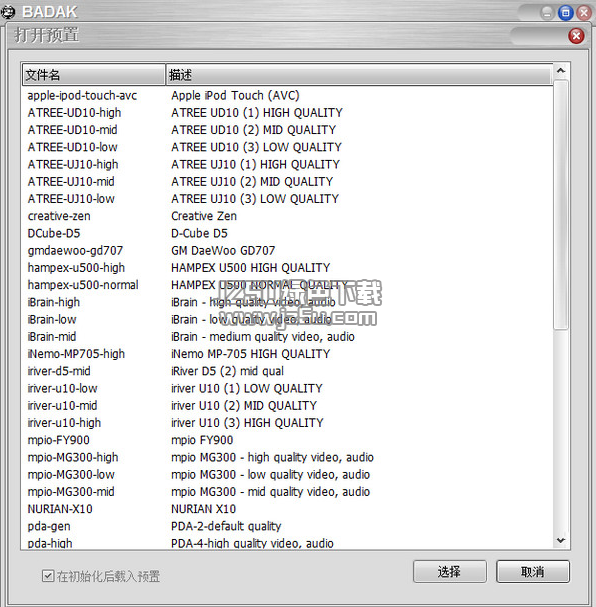Click description 'Apple iPod Touch (AVC)'

coord(235,96)
